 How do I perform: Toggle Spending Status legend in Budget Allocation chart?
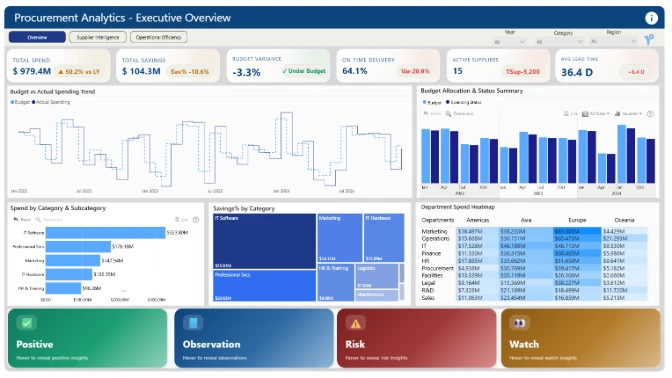pos(464,102)
